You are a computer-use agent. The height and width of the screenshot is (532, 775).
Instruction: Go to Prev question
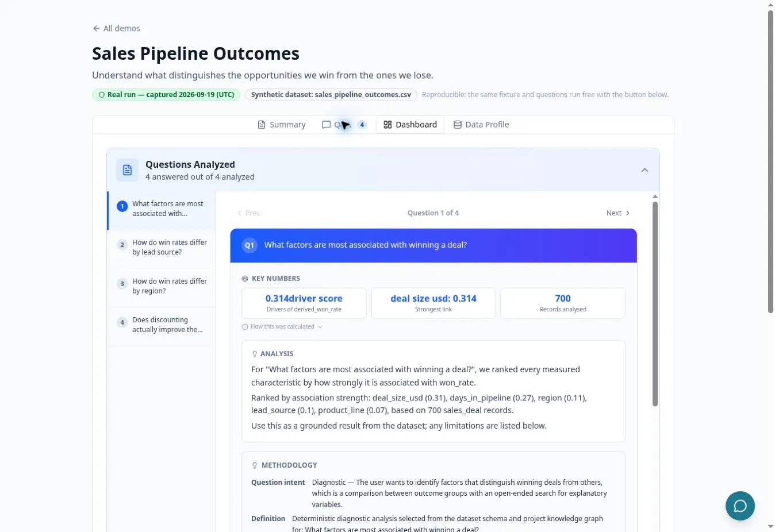[248, 213]
